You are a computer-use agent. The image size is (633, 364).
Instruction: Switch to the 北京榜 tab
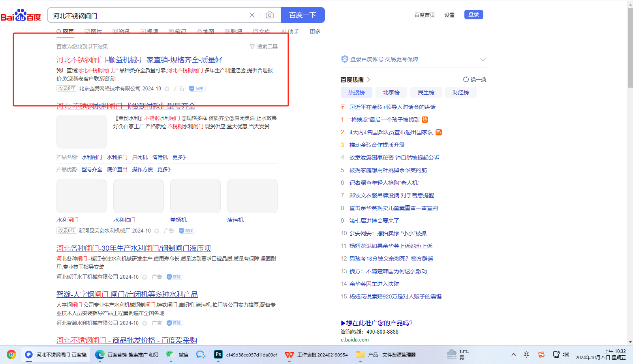point(391,92)
